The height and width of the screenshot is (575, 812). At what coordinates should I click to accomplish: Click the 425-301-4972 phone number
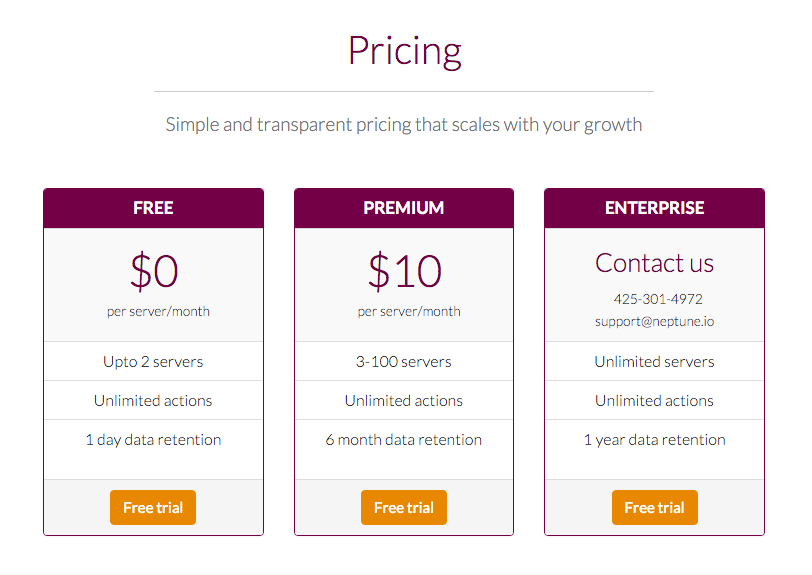(658, 299)
